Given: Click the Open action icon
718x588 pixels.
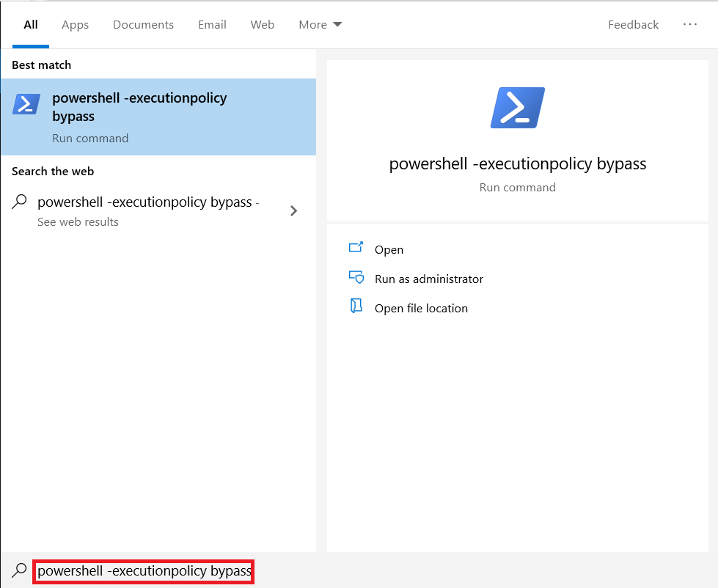Looking at the screenshot, I should point(356,248).
